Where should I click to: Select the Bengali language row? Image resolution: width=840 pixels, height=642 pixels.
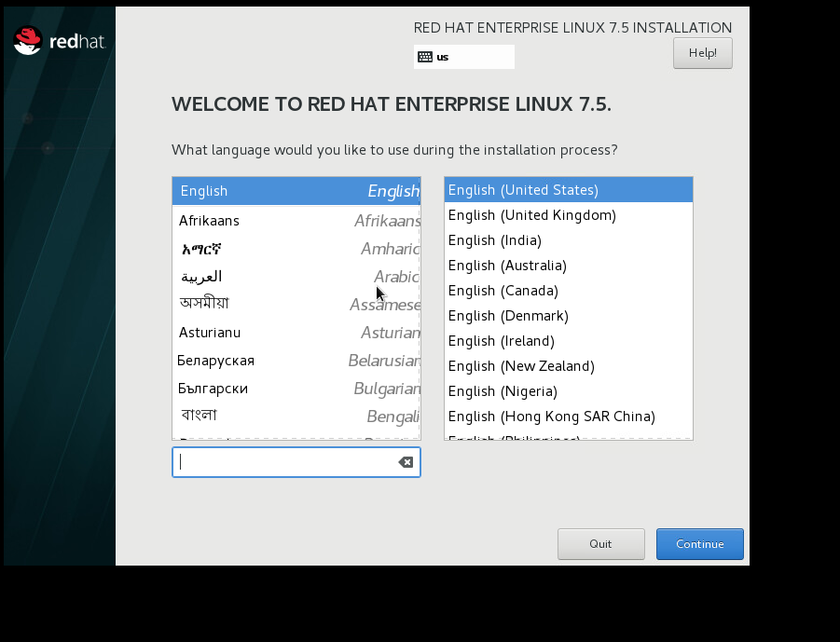coord(296,416)
